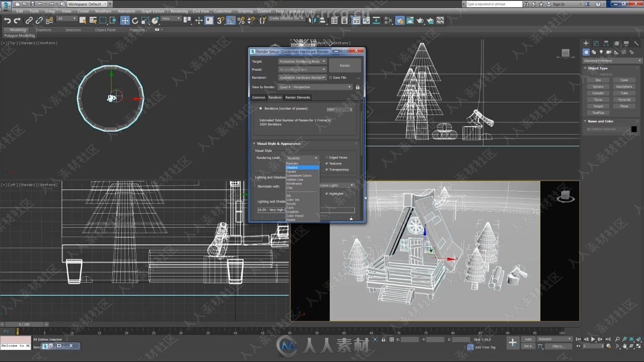Click the 0 / 100 time slider

point(24,324)
